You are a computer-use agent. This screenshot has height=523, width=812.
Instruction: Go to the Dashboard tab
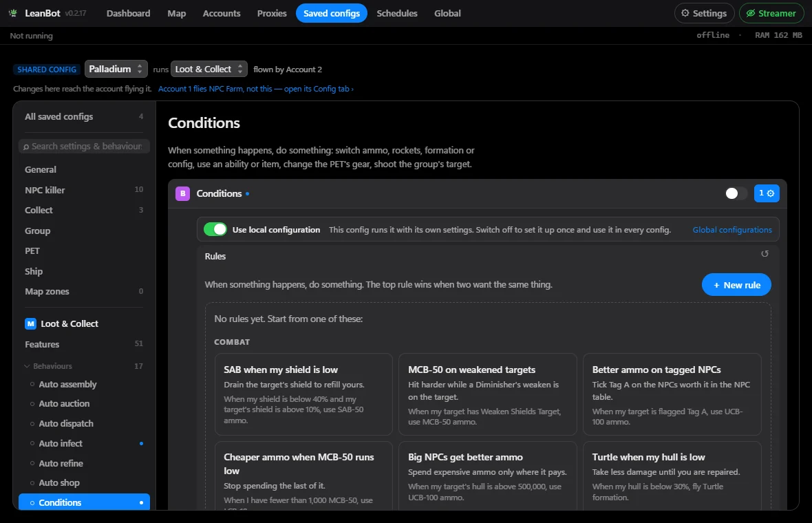[129, 14]
